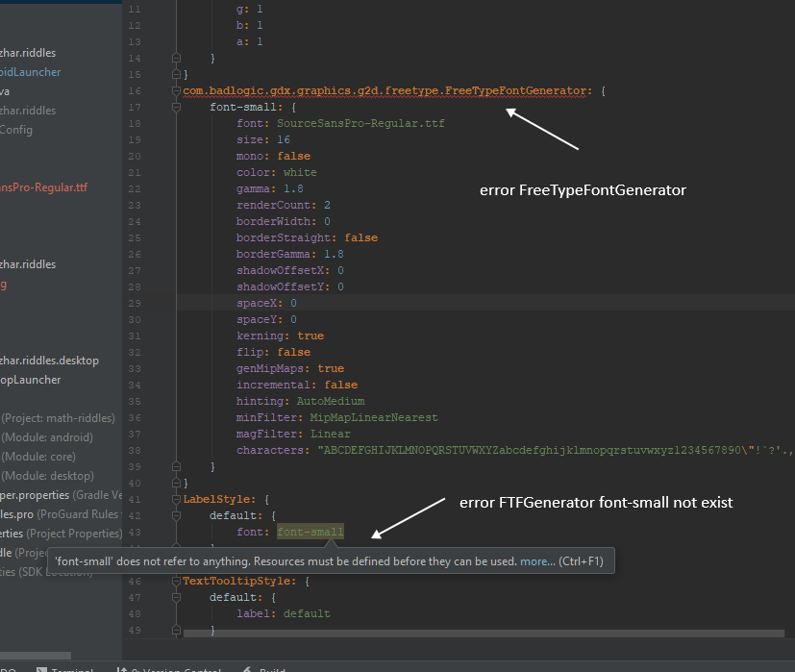This screenshot has width=795, height=672.
Task: Select the Config item in project tree
Action: click(16, 130)
